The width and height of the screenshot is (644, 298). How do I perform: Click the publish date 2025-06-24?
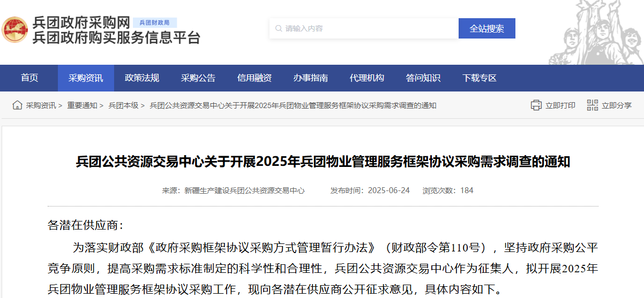coord(389,190)
